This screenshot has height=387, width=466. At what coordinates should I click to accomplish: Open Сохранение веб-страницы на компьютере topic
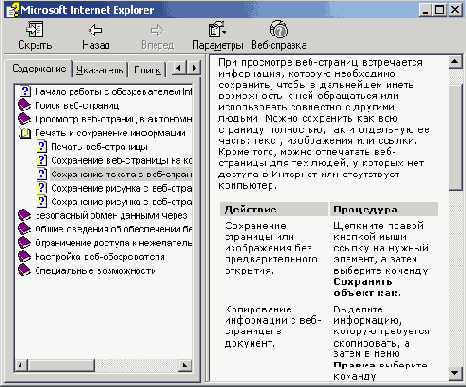point(122,160)
